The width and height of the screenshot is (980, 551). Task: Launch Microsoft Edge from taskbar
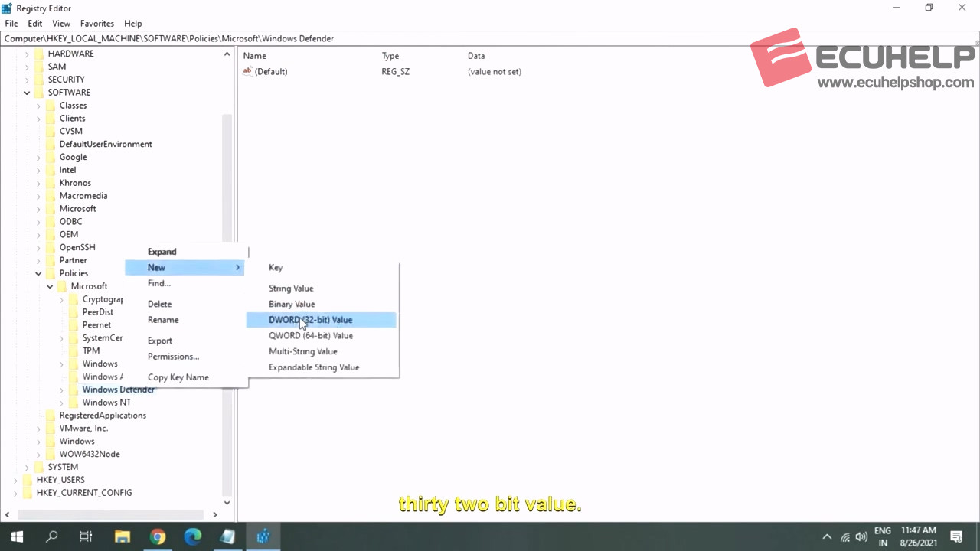(193, 536)
